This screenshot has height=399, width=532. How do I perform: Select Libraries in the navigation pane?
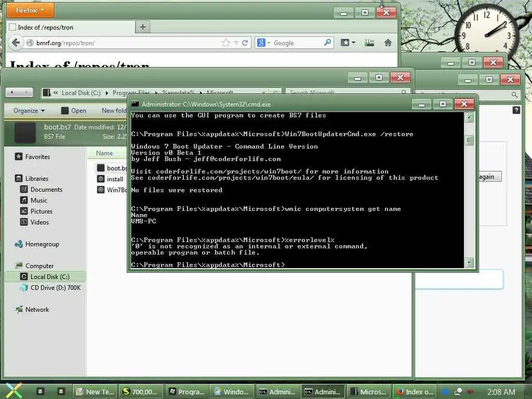point(32,179)
